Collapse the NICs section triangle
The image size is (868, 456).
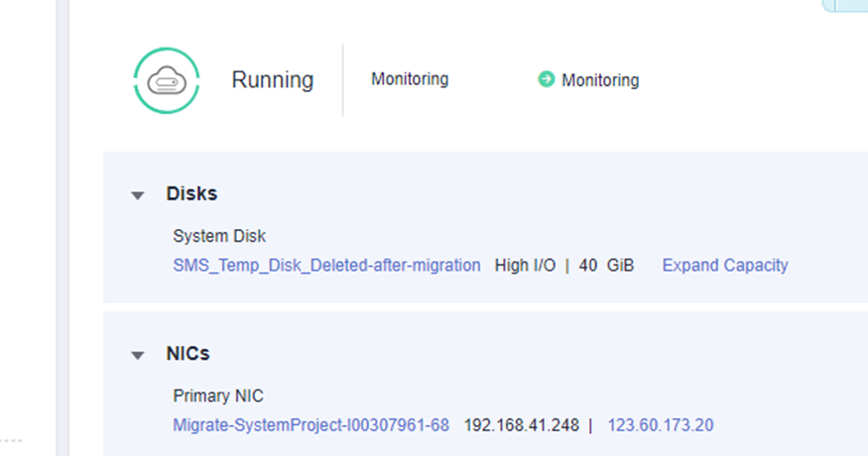coord(138,355)
